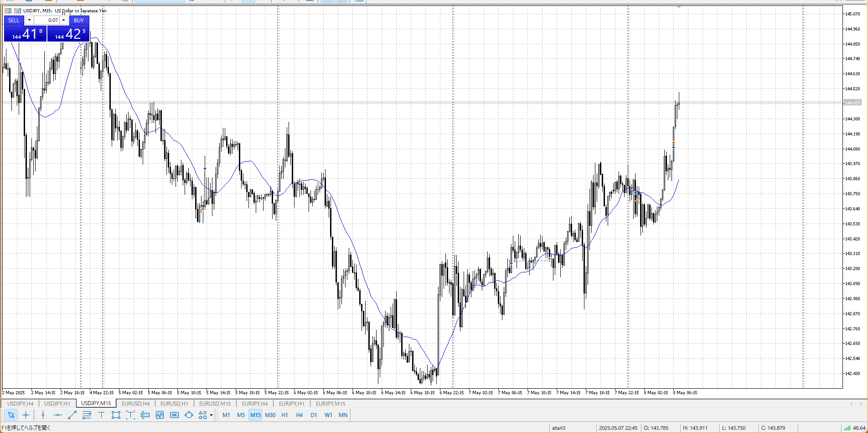Expand the objects shapes dropdown arrow
Image resolution: width=868 pixels, height=433 pixels.
coord(211,415)
